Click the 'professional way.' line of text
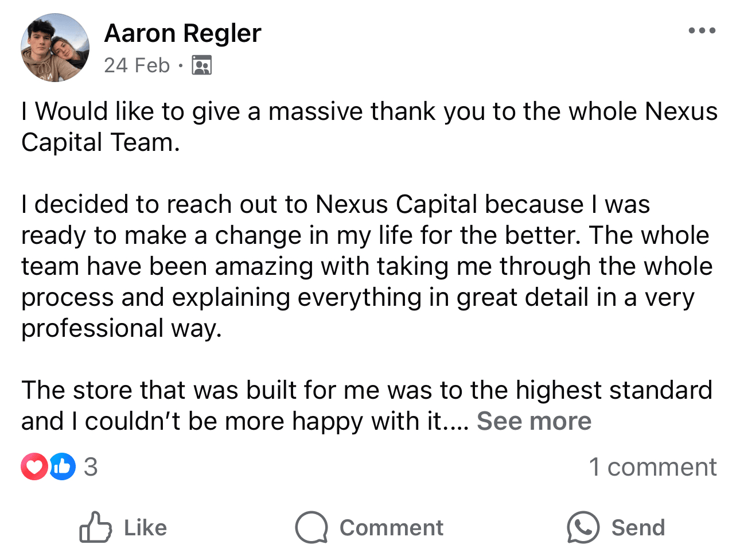Viewport: 740px width, 560px height. tap(122, 328)
